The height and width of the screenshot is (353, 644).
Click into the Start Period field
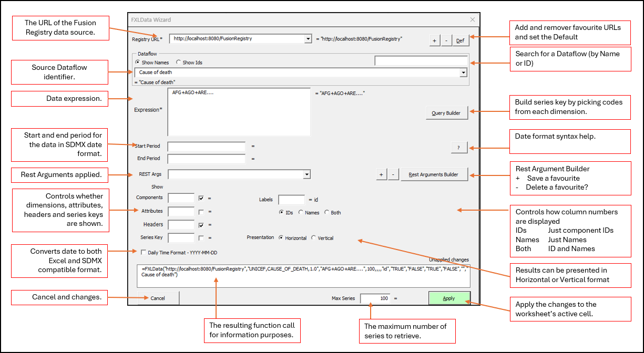click(x=206, y=147)
